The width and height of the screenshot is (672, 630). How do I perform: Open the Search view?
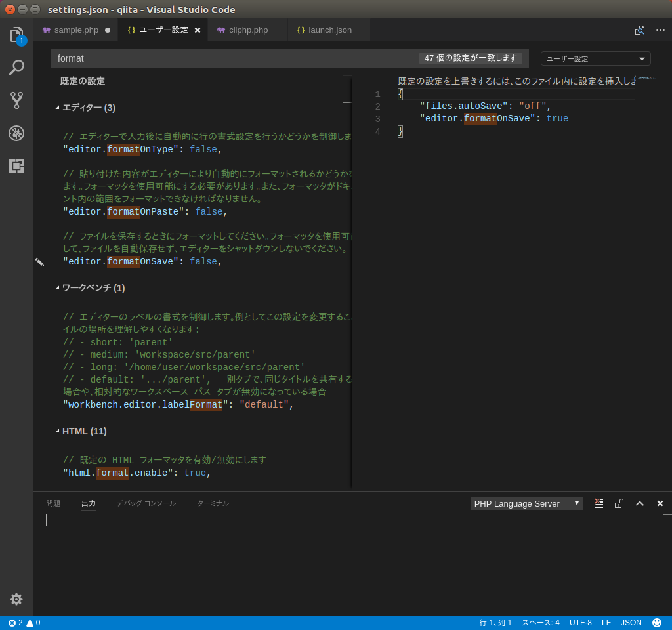16,68
